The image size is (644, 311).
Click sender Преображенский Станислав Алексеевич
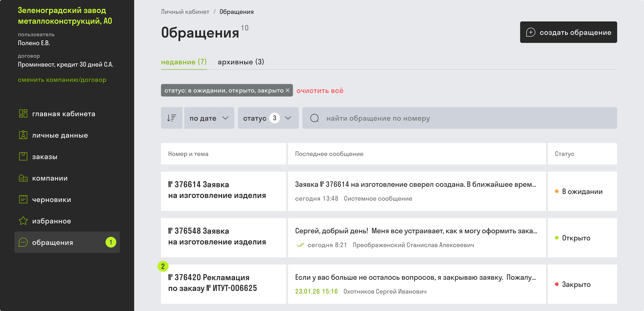pos(413,245)
